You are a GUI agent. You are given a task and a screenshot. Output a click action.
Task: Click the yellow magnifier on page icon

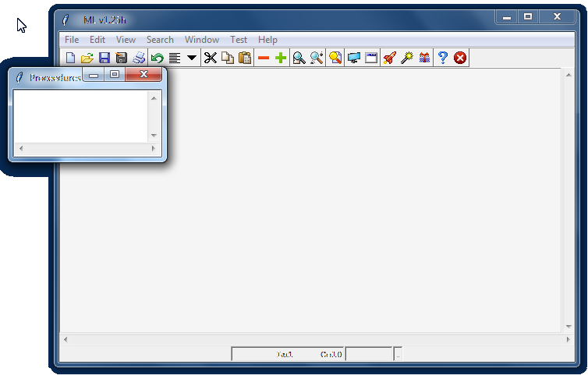tap(335, 58)
